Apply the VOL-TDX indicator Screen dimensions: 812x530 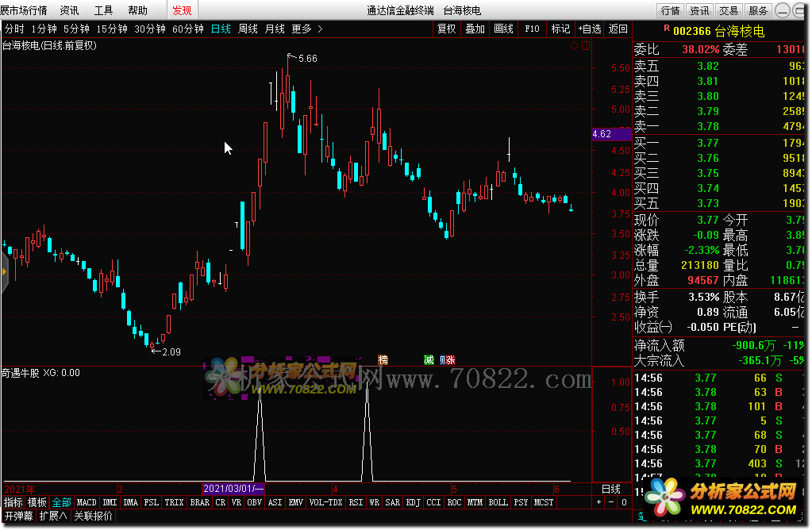point(325,502)
